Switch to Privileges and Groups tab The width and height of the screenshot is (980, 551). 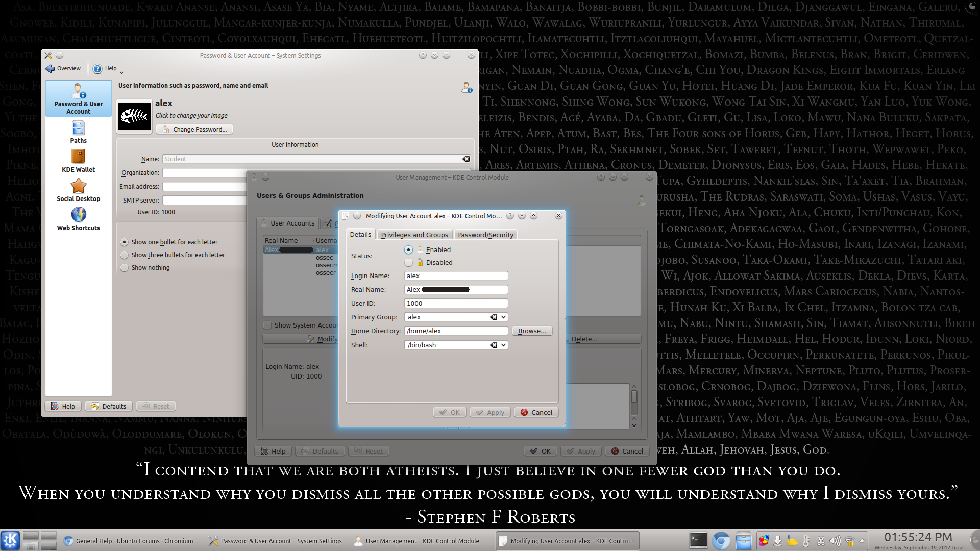pos(414,235)
